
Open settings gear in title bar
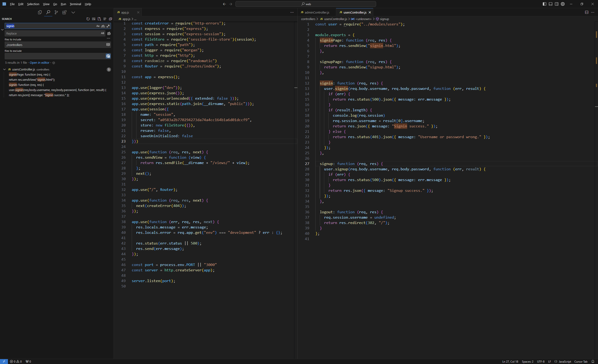click(x=562, y=4)
